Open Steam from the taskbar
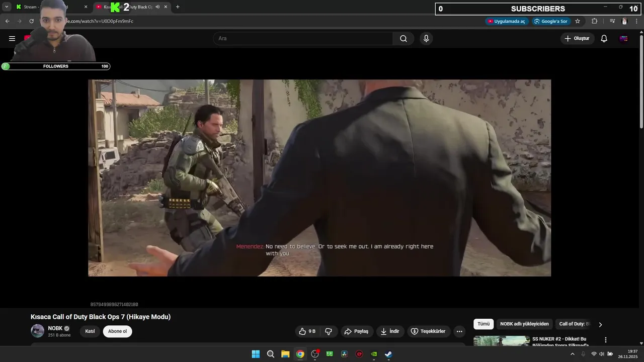The width and height of the screenshot is (644, 362). 388,354
